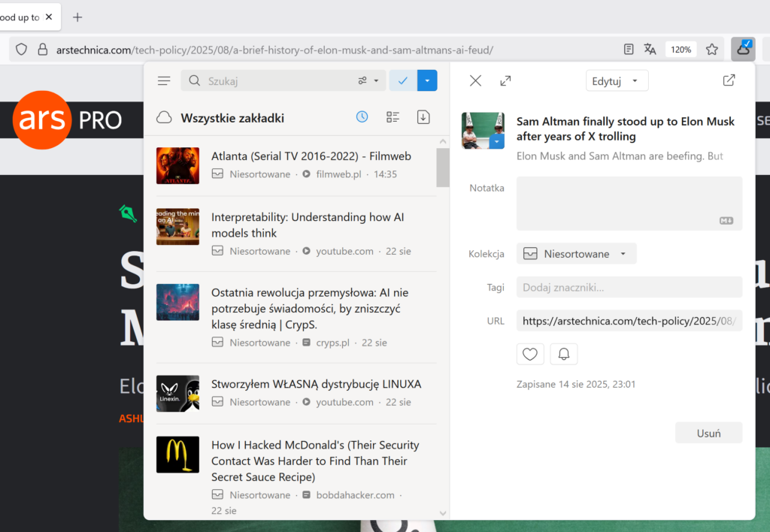Image resolution: width=770 pixels, height=532 pixels.
Task: Click the Sam Altman bookmark title text
Action: tap(625, 128)
